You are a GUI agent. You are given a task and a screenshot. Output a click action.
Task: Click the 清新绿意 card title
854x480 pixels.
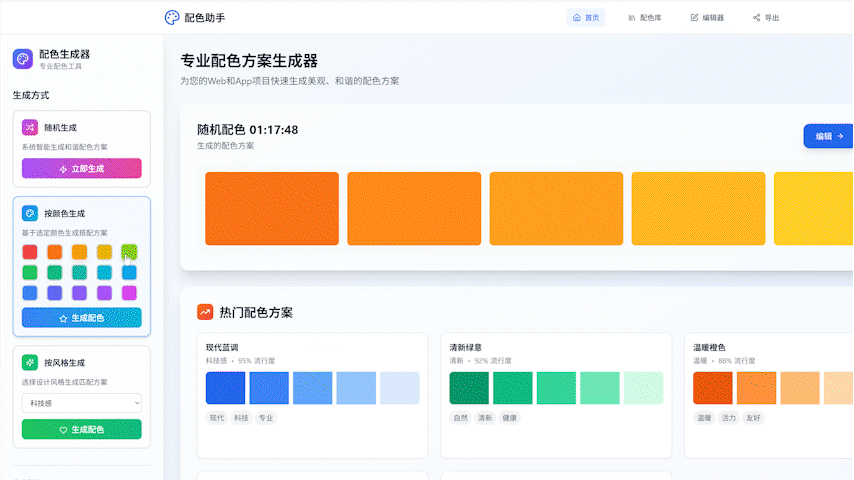click(x=465, y=347)
